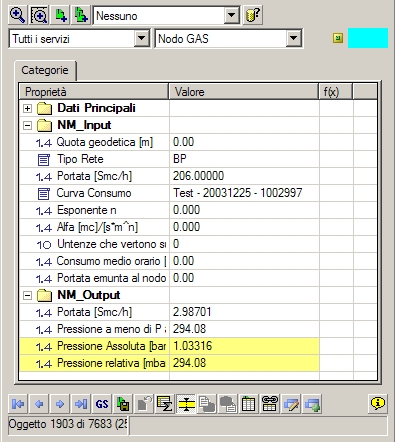The width and height of the screenshot is (395, 442).
Task: Go to next object record
Action: pos(60,404)
